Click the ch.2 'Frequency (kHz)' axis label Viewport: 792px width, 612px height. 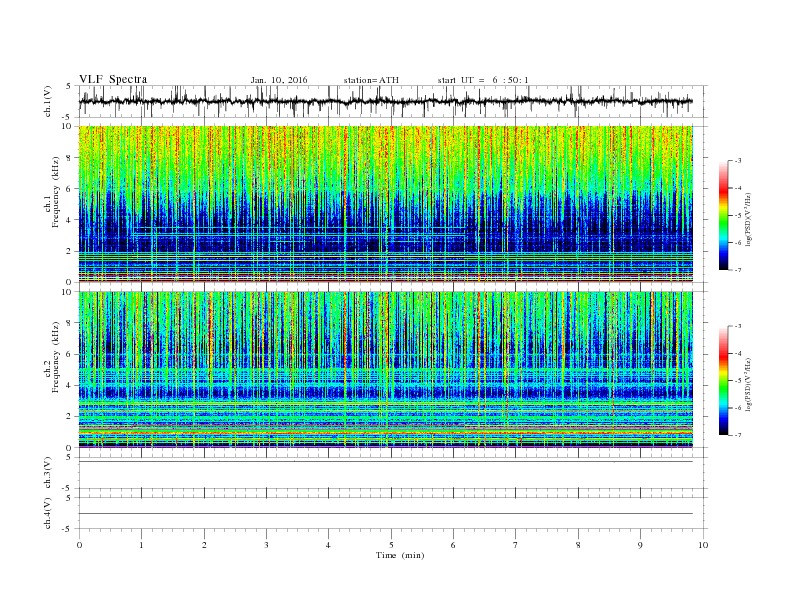[x=56, y=357]
